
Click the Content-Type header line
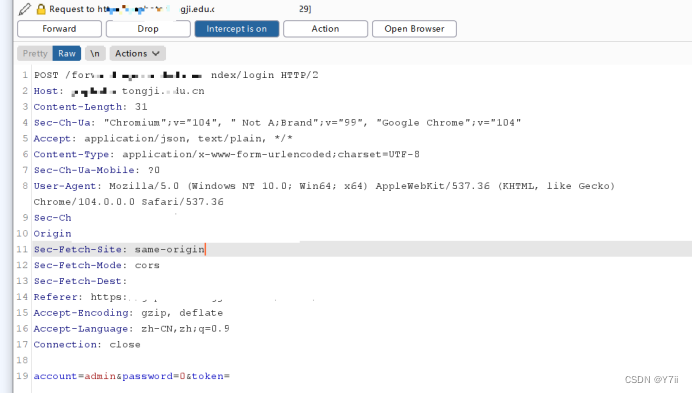coord(227,154)
